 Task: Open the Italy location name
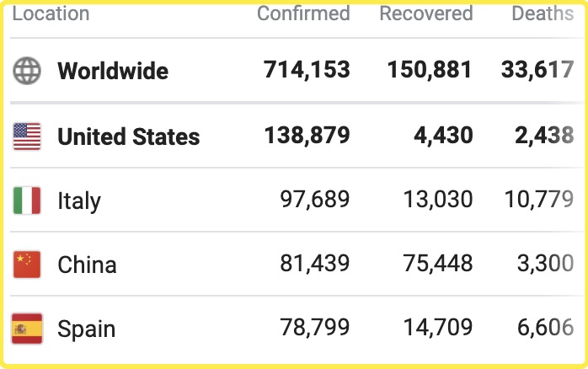(x=79, y=201)
